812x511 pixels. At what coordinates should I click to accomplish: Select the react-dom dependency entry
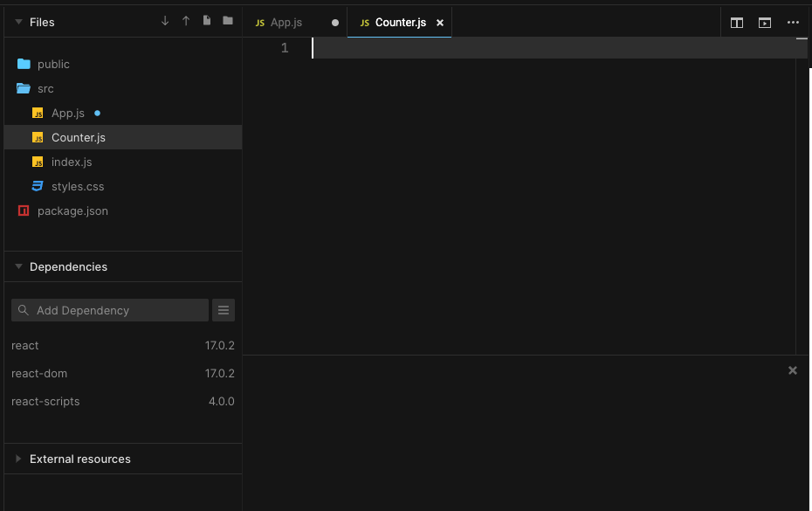click(x=39, y=373)
